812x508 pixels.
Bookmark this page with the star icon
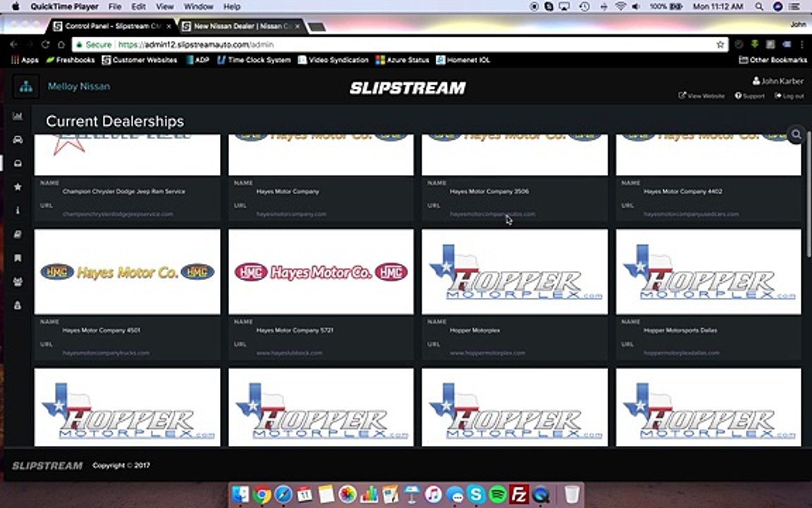pyautogui.click(x=720, y=44)
